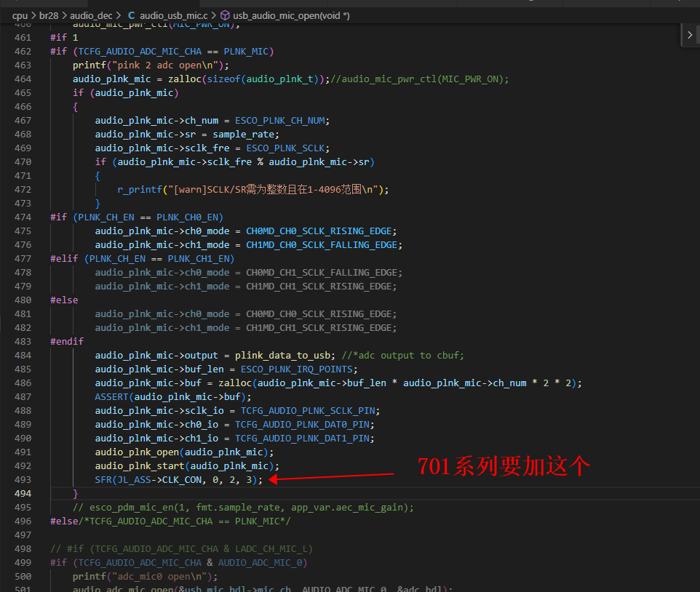
Task: Click "//*adc output to cbuf;" comment
Action: [402, 355]
